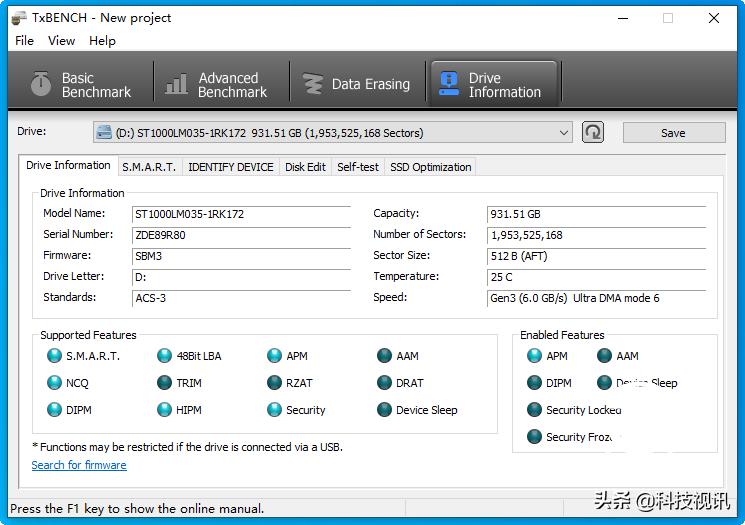Click the NCQ supported feature indicator
Screen dimensions: 745x525
pos(54,383)
